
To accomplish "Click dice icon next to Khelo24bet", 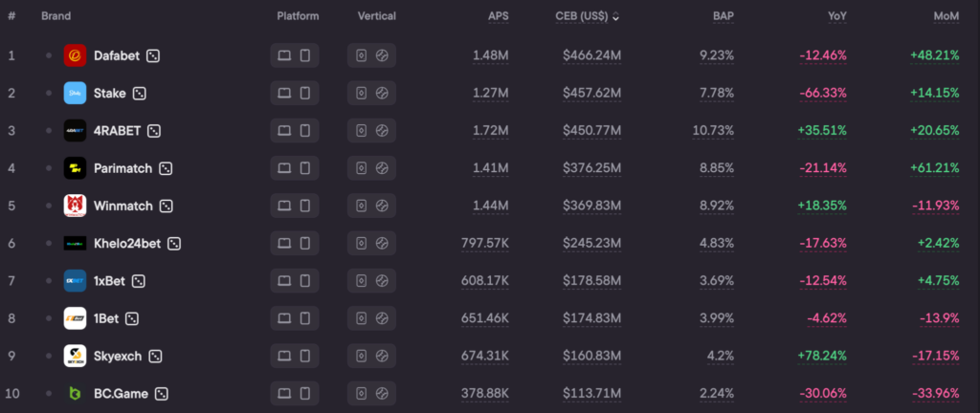I will pyautogui.click(x=174, y=244).
